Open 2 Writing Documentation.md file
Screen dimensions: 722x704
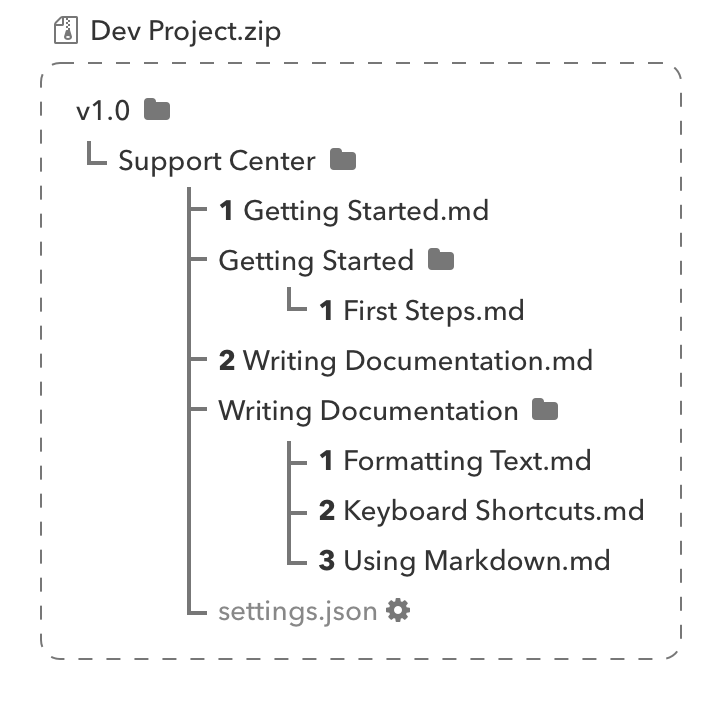(405, 361)
